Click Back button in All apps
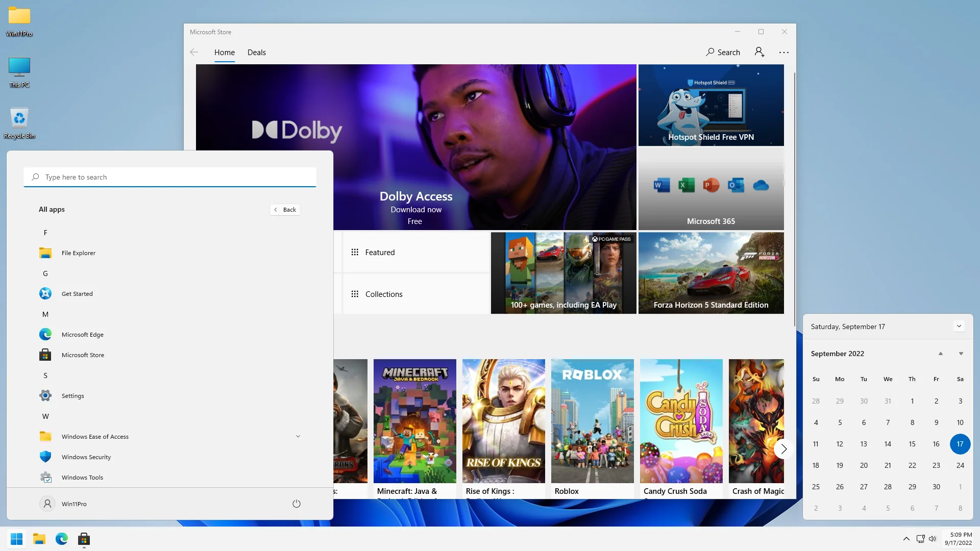Viewport: 980px width, 551px height. point(285,210)
